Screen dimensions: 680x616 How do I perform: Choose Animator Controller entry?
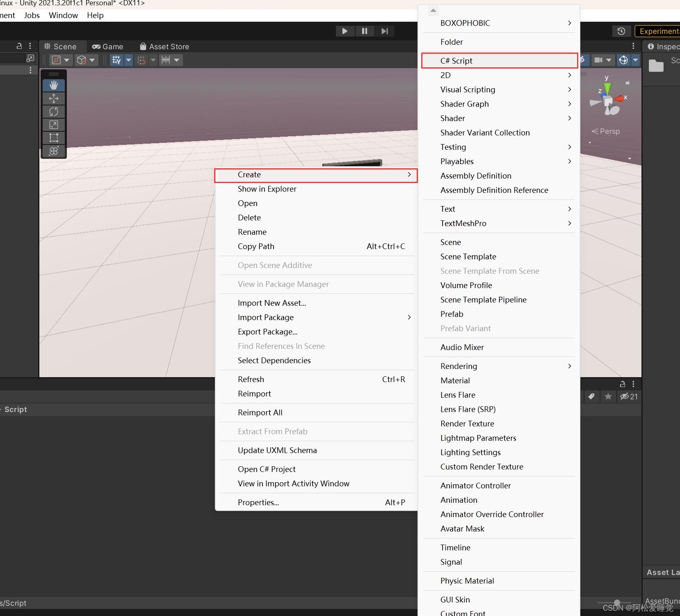(x=499, y=485)
